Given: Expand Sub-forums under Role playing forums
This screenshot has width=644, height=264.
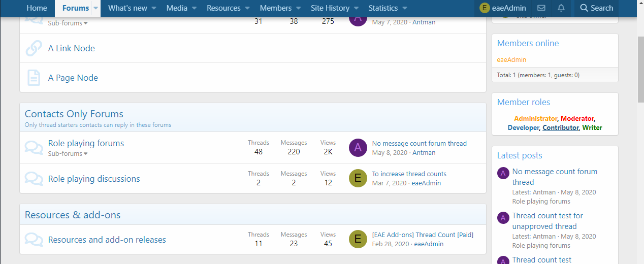Looking at the screenshot, I should click(68, 154).
